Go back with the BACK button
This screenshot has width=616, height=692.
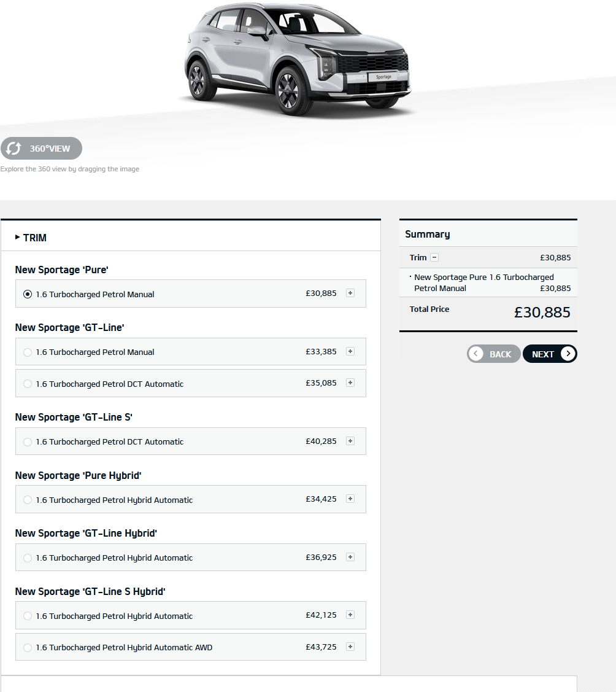tap(494, 354)
